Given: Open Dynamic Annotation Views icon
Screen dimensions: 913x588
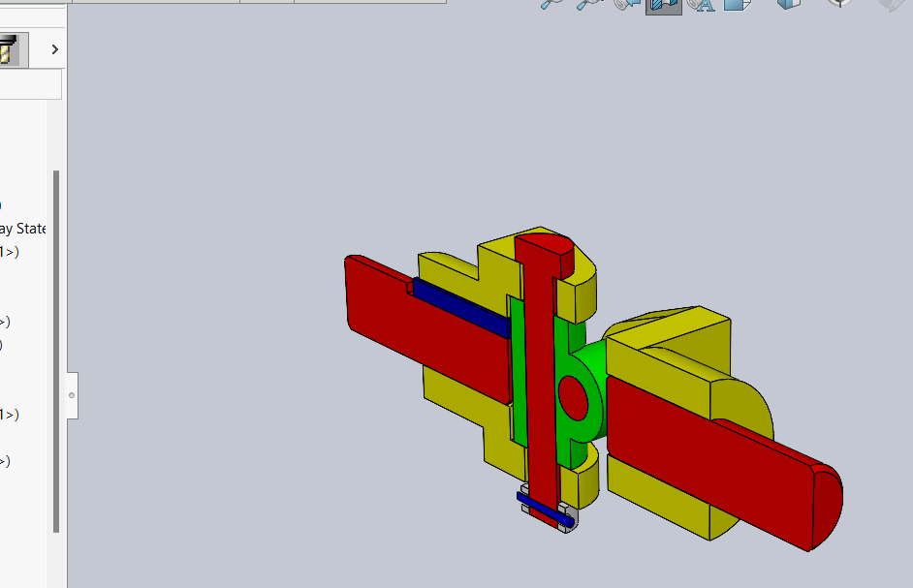Looking at the screenshot, I should 701,5.
